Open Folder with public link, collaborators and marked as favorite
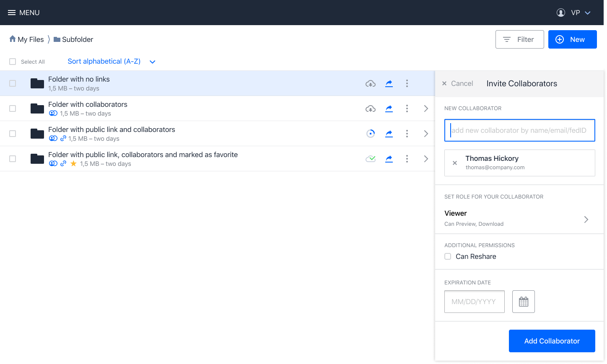Screen dimensions: 607x364 click(143, 155)
